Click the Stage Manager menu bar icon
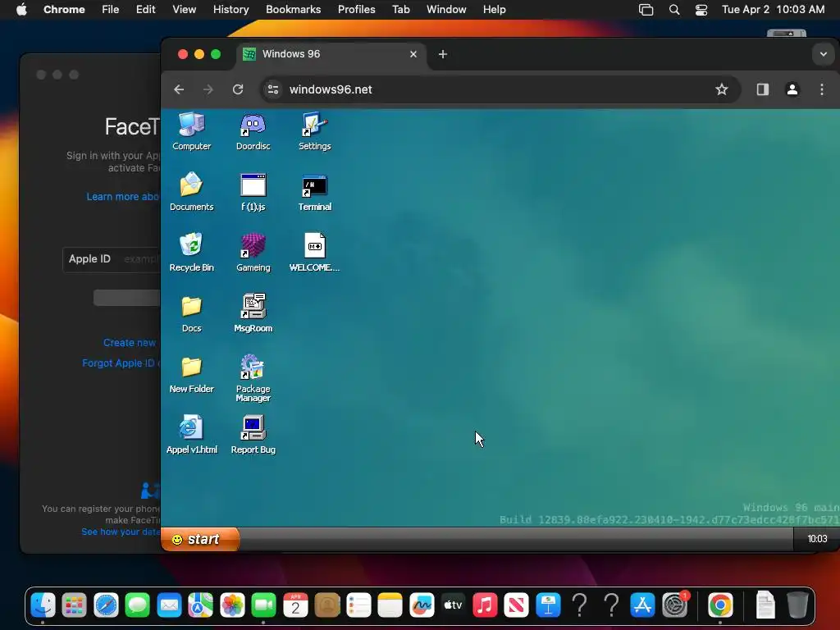This screenshot has width=840, height=630. coord(646,10)
